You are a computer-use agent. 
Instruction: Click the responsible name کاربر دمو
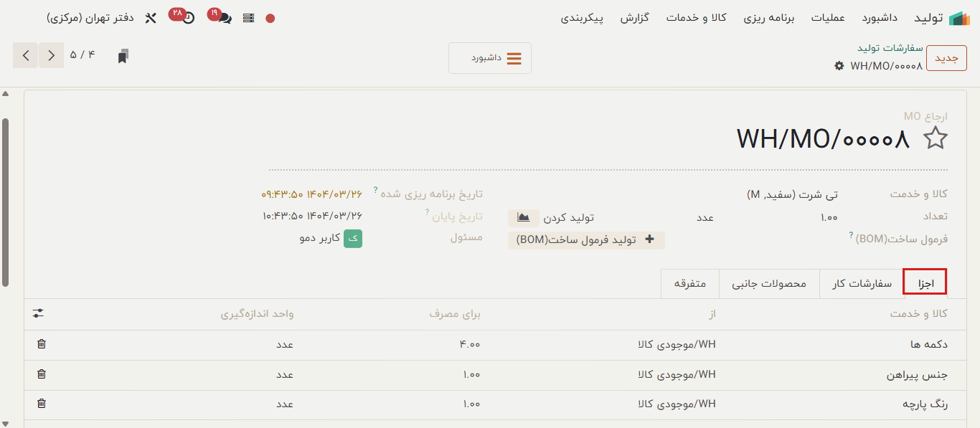click(320, 238)
